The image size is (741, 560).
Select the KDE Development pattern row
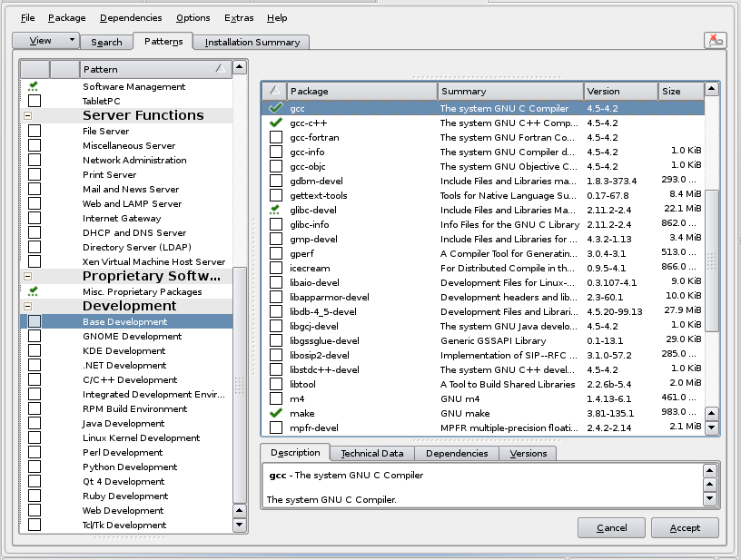click(x=126, y=351)
